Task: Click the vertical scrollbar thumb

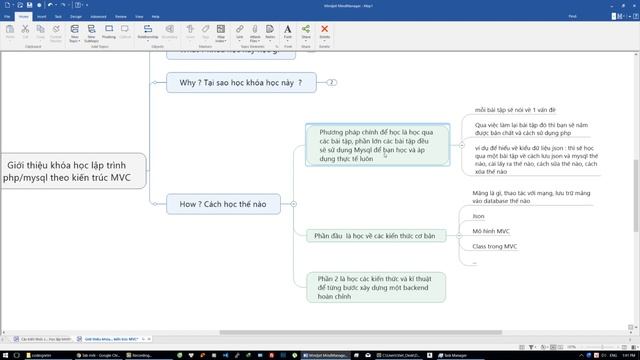Action: [636, 196]
